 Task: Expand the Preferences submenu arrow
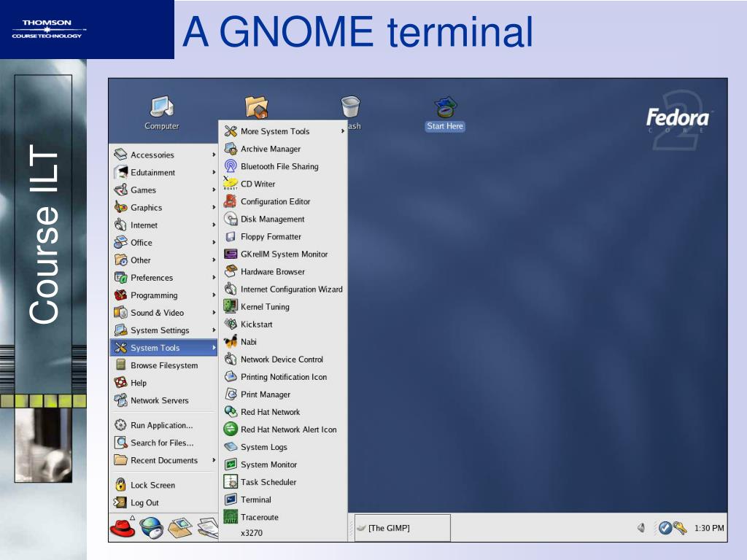pyautogui.click(x=214, y=278)
